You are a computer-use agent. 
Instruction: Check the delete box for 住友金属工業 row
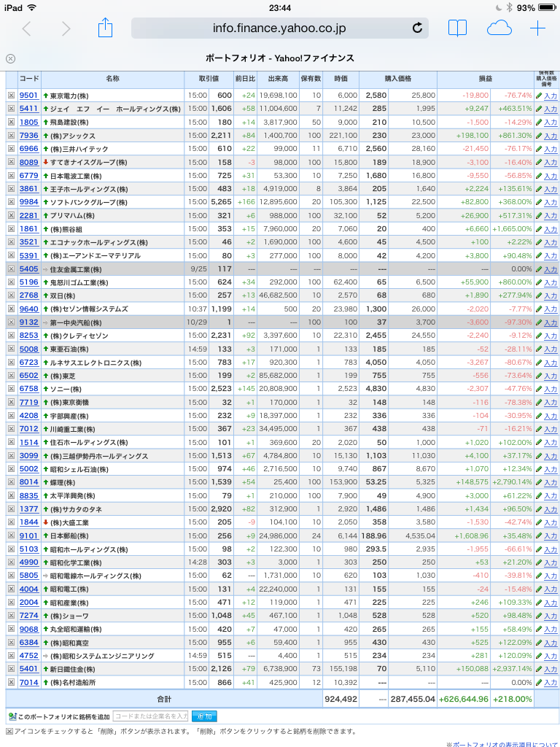click(11, 269)
